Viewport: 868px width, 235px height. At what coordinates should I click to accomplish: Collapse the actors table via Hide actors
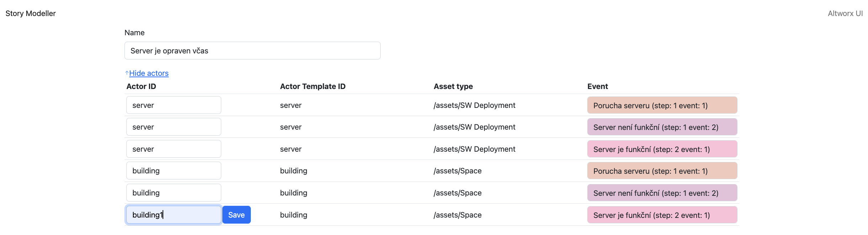coord(149,73)
